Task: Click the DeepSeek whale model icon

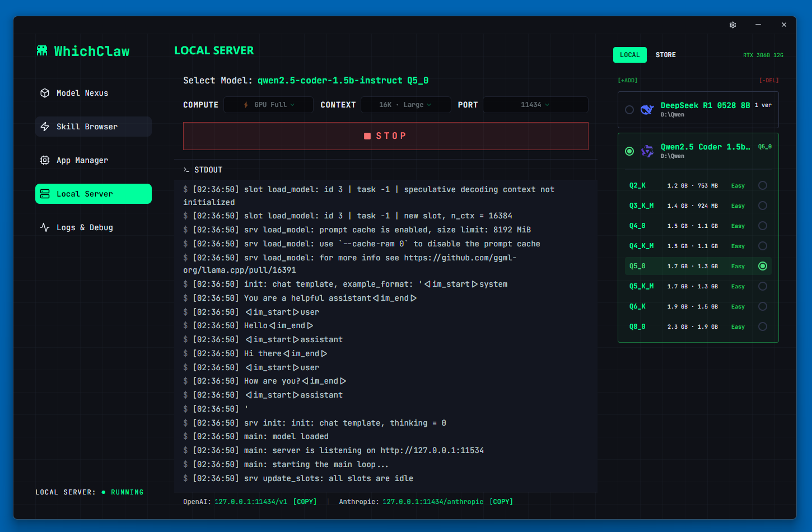Action: [x=647, y=110]
